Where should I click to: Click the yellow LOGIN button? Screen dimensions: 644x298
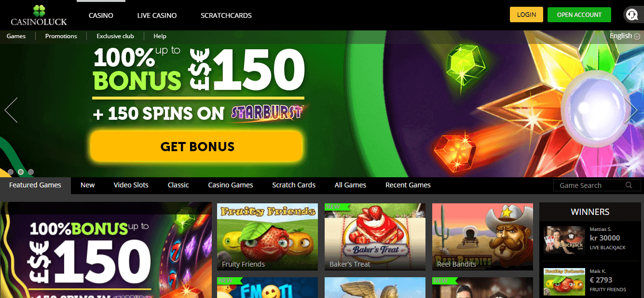point(526,14)
